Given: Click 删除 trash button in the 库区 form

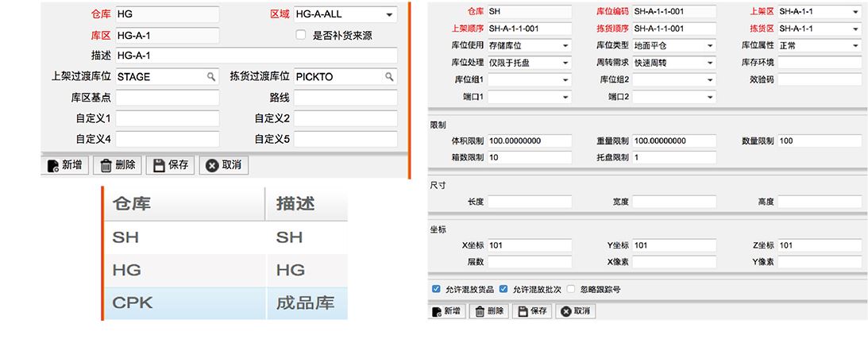Looking at the screenshot, I should click(x=117, y=165).
